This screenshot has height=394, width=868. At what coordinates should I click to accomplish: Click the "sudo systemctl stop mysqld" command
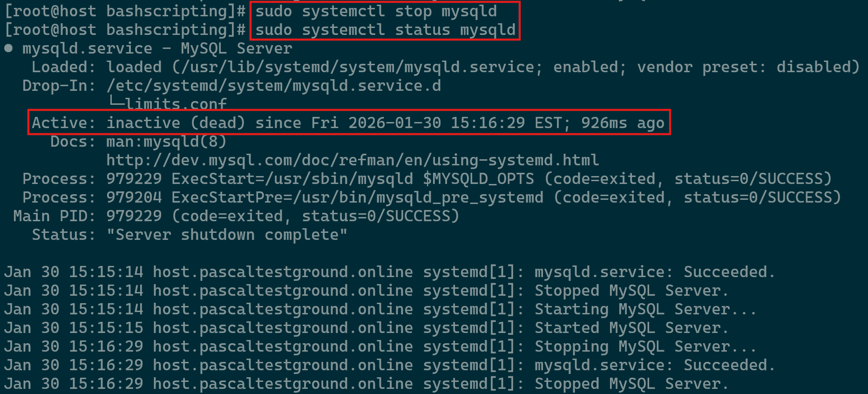[x=376, y=11]
